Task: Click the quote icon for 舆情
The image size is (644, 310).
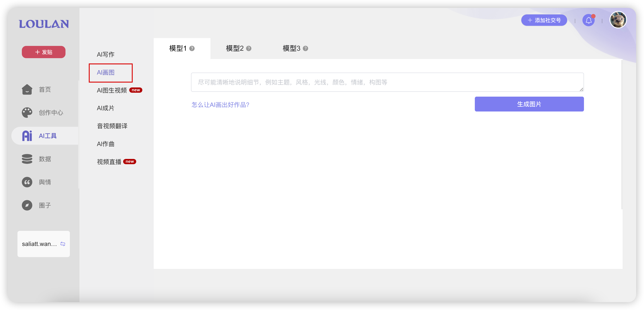Action: 27,182
